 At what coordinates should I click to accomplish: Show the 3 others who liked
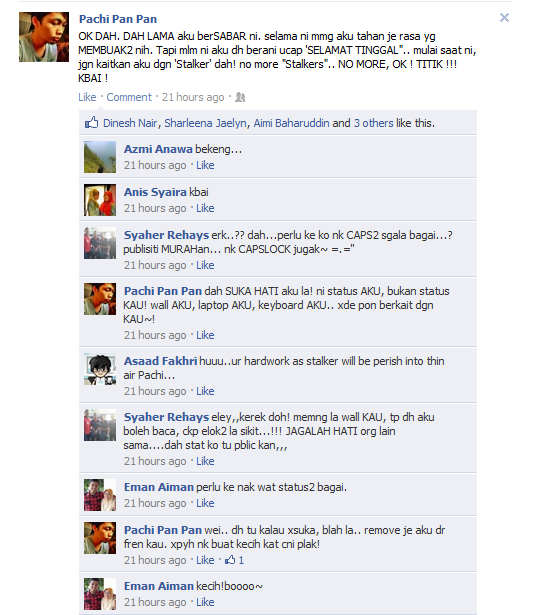pyautogui.click(x=373, y=123)
